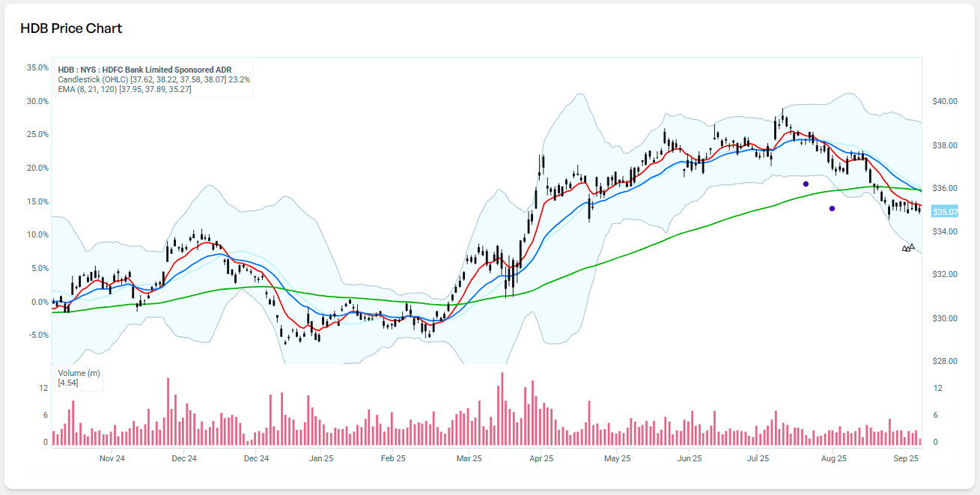The height and width of the screenshot is (495, 980).
Task: Click the HDFC Bank Limited Sponsored ADR legend
Action: pos(144,69)
